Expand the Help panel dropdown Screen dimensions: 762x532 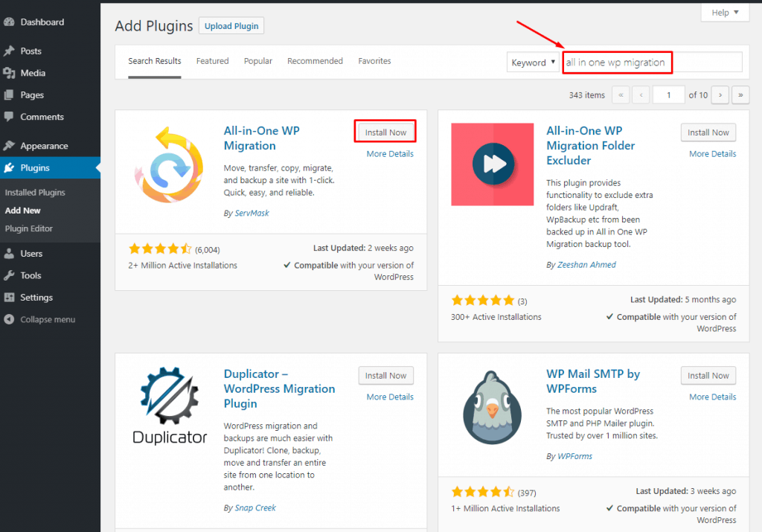click(725, 13)
